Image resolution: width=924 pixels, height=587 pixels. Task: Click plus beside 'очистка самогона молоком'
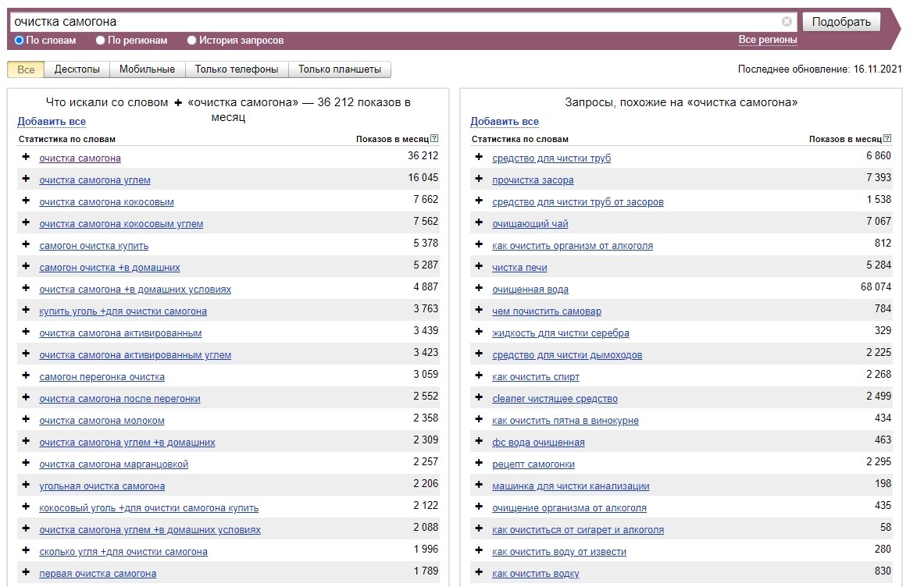(25, 418)
